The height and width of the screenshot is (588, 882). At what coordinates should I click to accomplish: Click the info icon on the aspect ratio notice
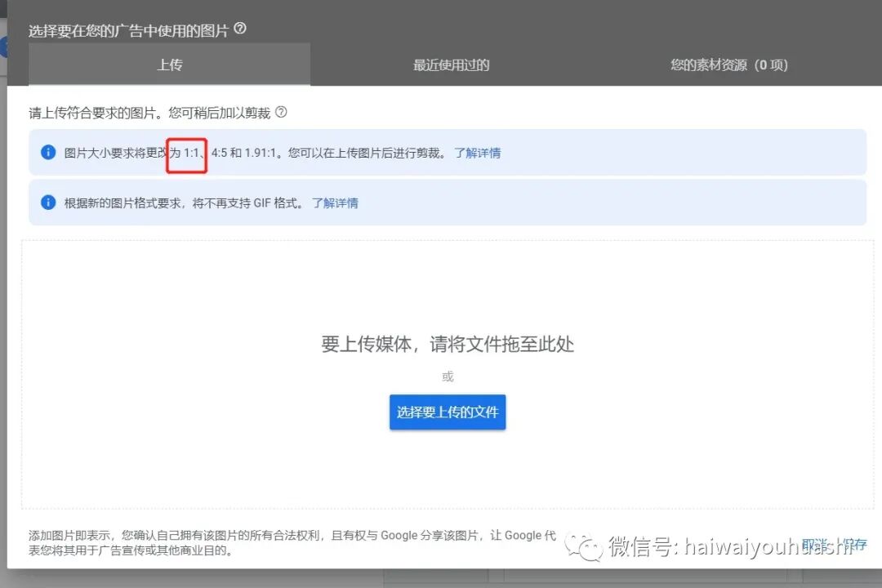(x=47, y=153)
